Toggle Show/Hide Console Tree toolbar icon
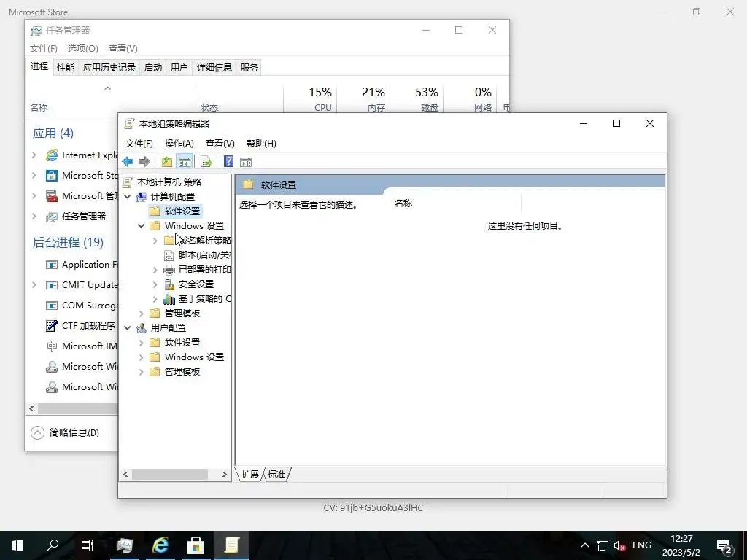This screenshot has width=747, height=560. (185, 161)
